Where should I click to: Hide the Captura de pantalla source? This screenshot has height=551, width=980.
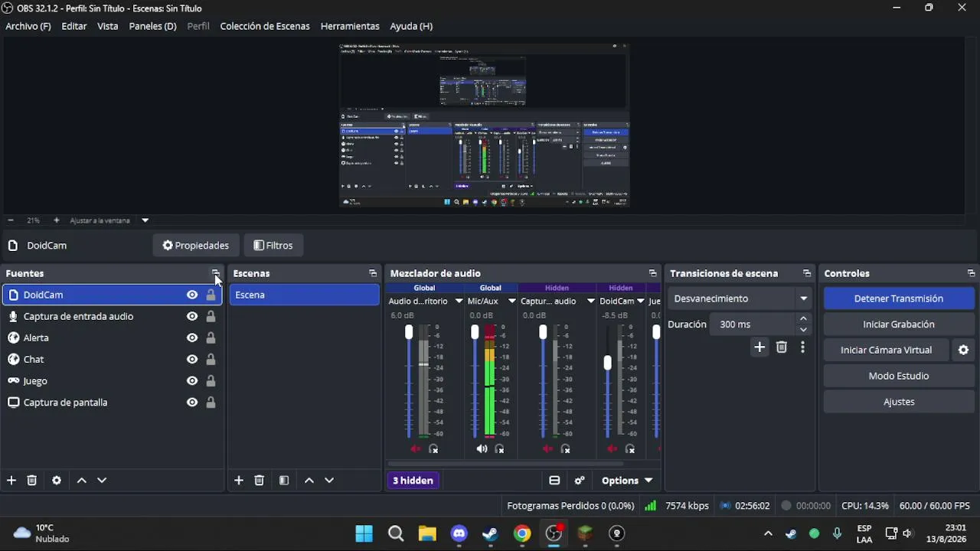tap(192, 402)
